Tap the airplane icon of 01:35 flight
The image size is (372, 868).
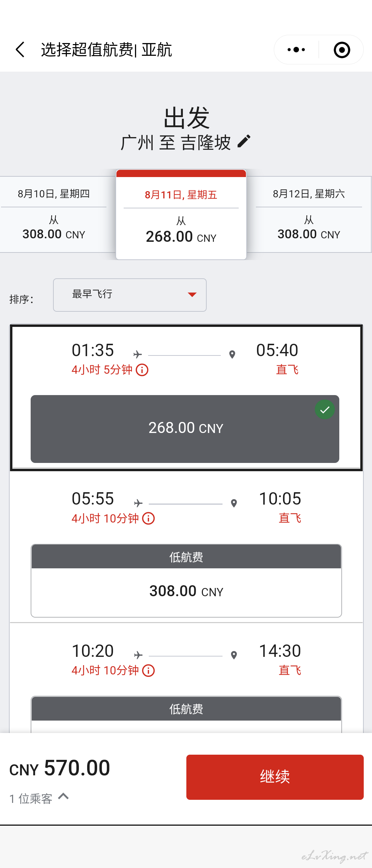pyautogui.click(x=137, y=354)
